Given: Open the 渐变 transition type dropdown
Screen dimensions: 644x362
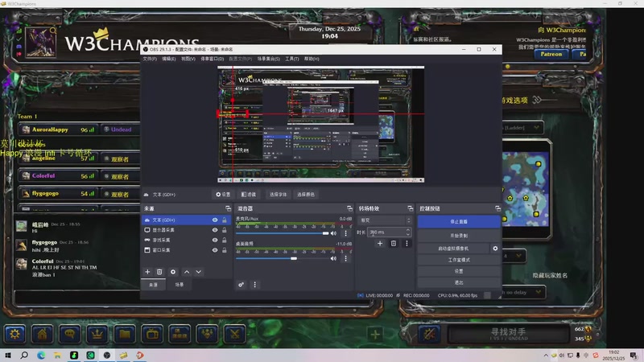Looking at the screenshot, I should [x=385, y=220].
